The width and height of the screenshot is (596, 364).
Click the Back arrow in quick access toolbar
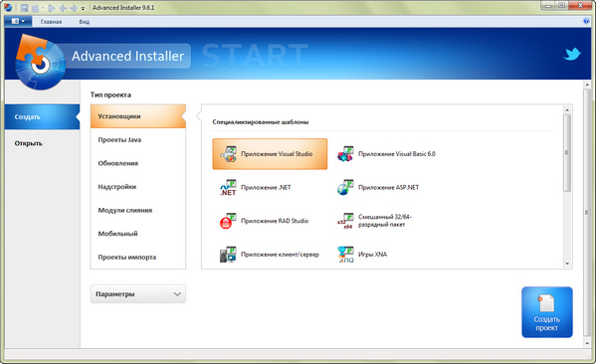click(63, 8)
